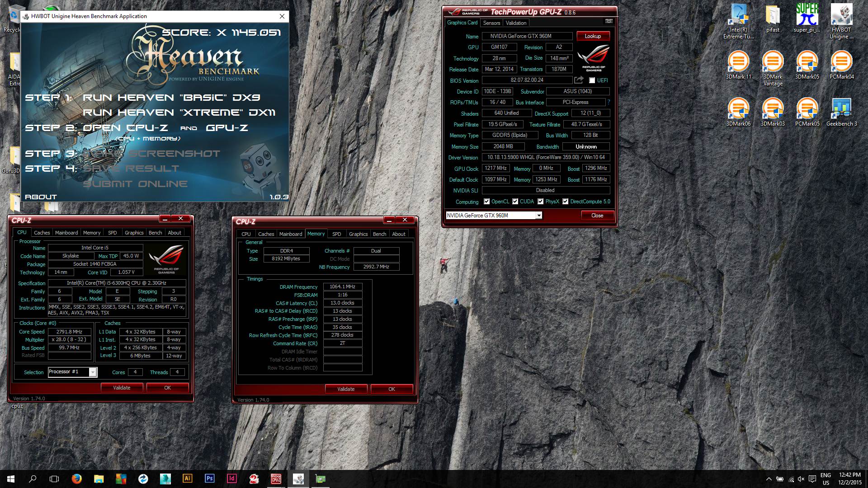Open Adobe Photoshop from the taskbar
868x488 pixels.
(x=209, y=479)
